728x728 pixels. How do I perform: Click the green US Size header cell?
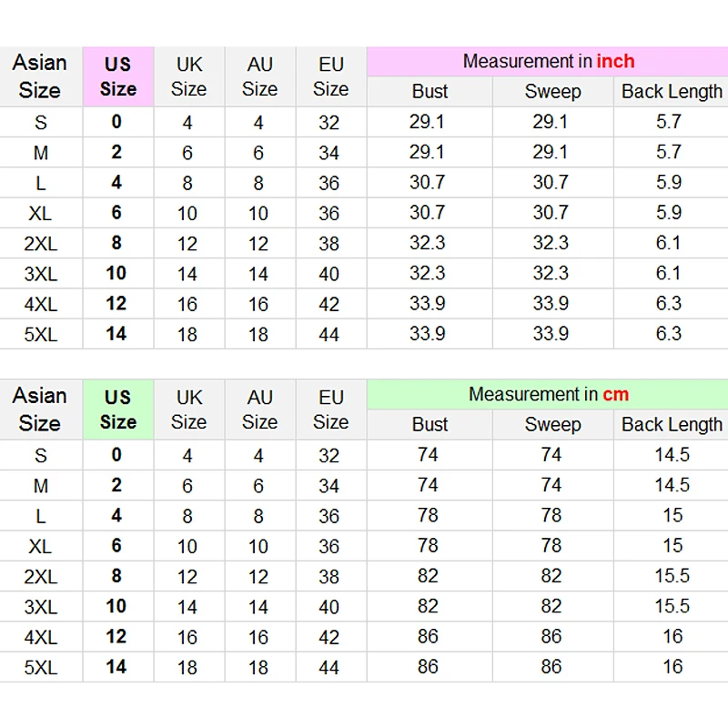coord(117,409)
